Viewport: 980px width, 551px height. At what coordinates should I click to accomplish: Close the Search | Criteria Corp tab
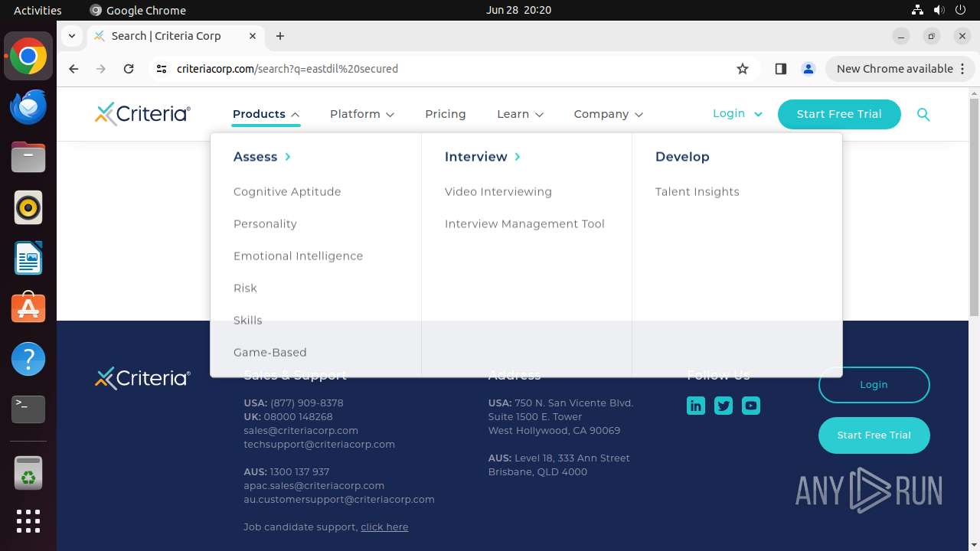pyautogui.click(x=253, y=36)
